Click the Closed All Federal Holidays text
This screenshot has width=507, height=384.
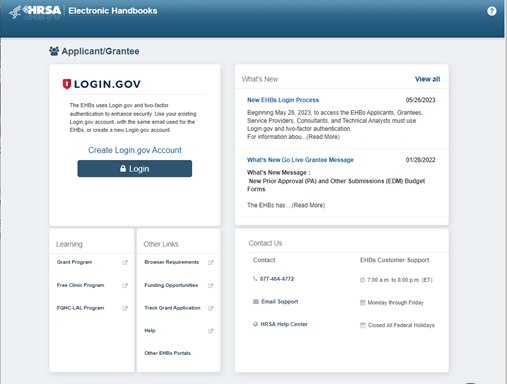pos(401,325)
